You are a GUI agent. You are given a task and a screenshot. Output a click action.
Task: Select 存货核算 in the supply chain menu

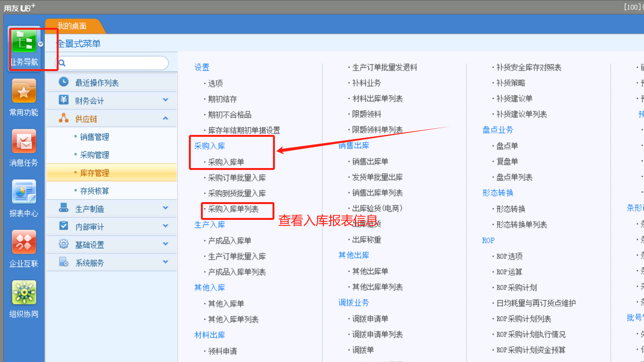[95, 191]
